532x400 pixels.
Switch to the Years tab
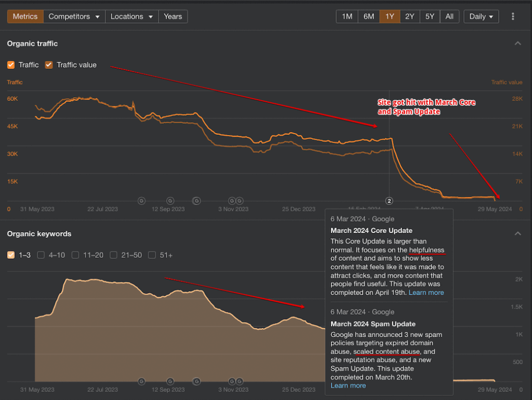pyautogui.click(x=172, y=16)
